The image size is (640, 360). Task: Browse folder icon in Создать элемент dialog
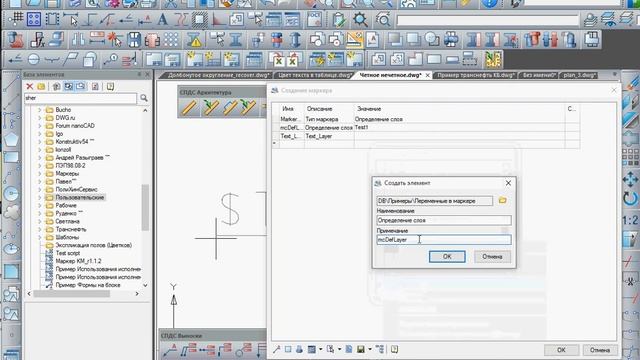click(502, 200)
